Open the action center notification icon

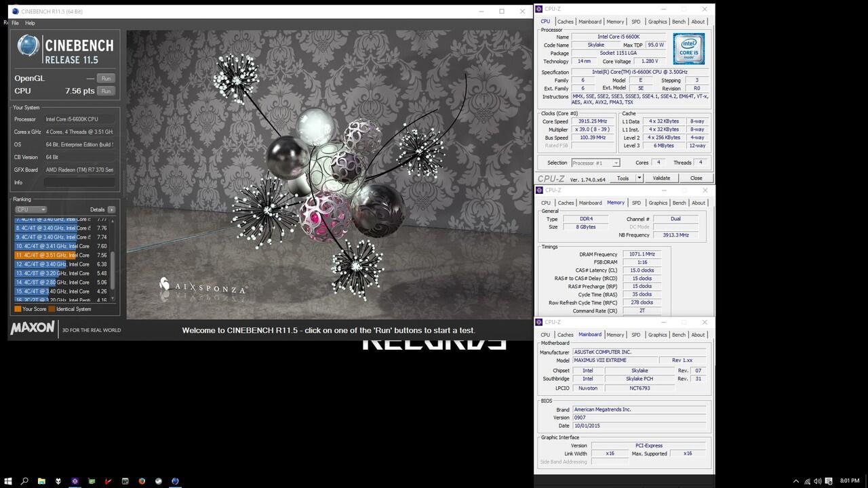(x=829, y=481)
